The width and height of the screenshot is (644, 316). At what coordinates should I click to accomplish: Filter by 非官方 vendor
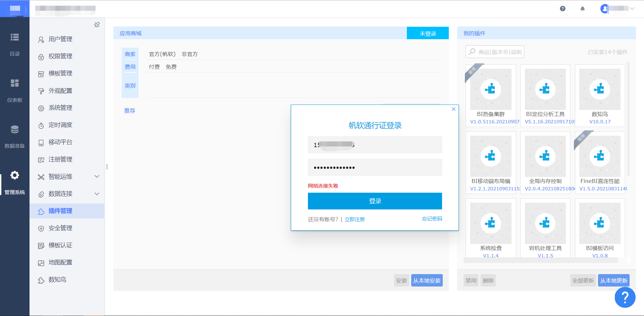(190, 54)
